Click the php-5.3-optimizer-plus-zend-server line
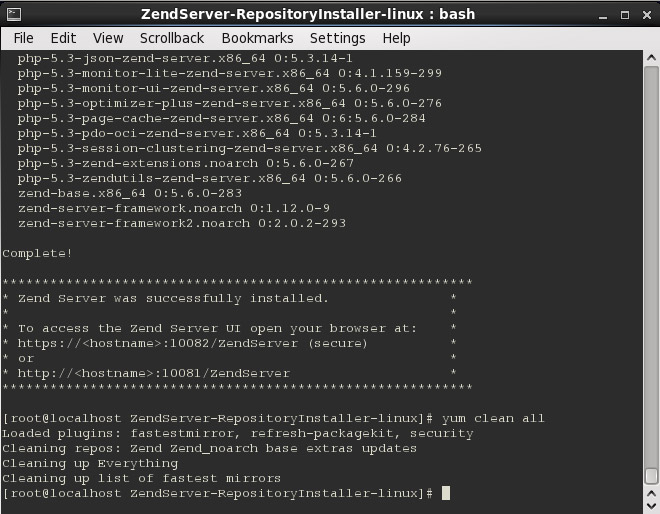 click(230, 103)
